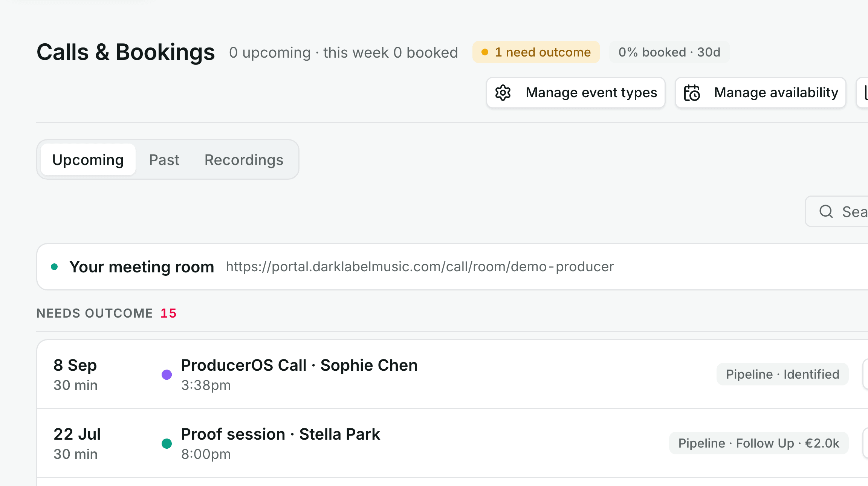Click the 1 need outcome badge
Screen dimensions: 868x486
(x=536, y=52)
